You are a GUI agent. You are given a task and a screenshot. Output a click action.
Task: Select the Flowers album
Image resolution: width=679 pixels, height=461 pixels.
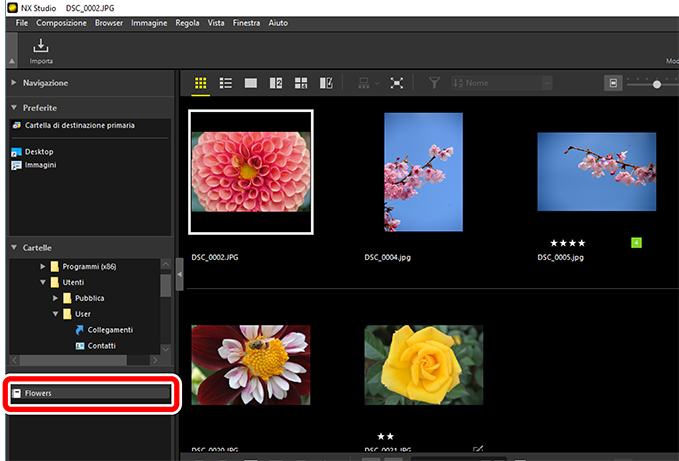[90, 393]
